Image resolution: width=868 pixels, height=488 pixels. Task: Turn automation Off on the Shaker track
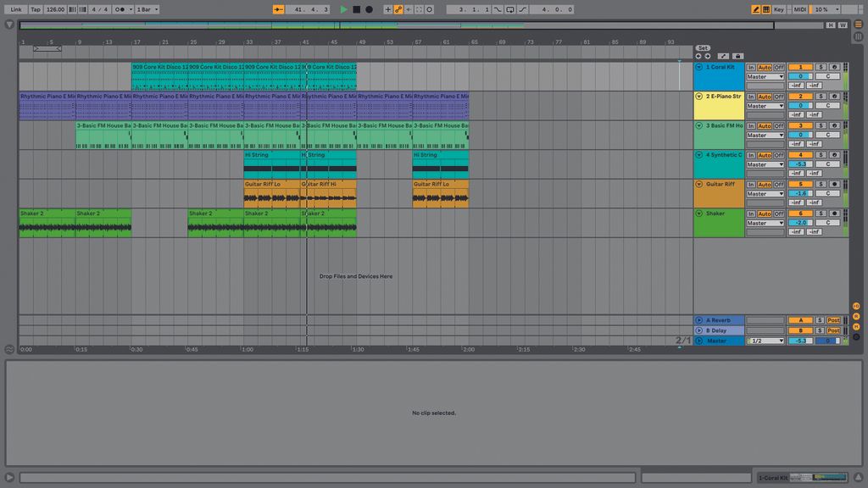click(779, 213)
